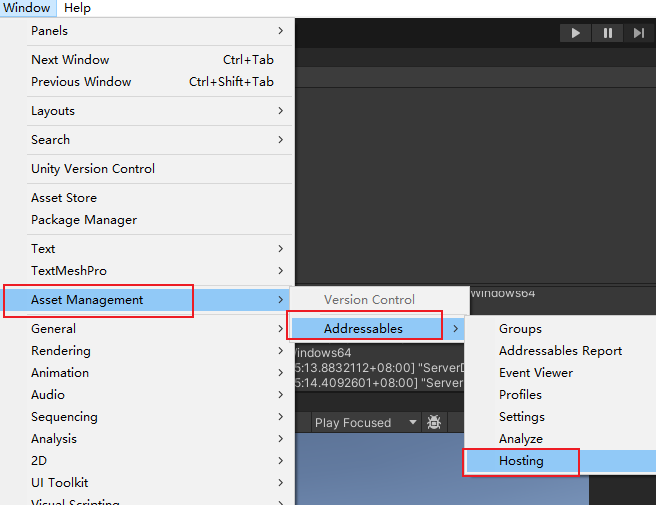Toggle the bug debug icon beside Play Focused

pos(434,422)
